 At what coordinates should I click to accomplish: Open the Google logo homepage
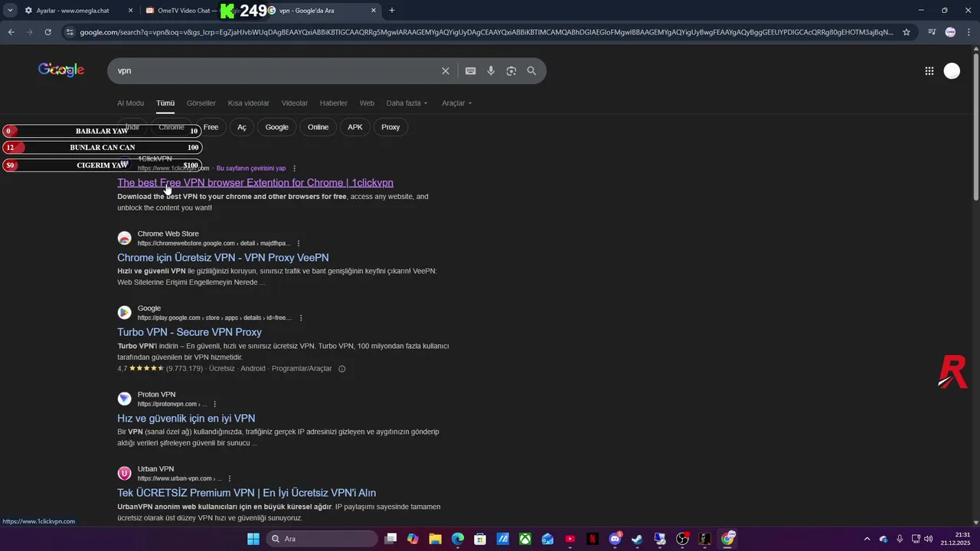(x=61, y=70)
